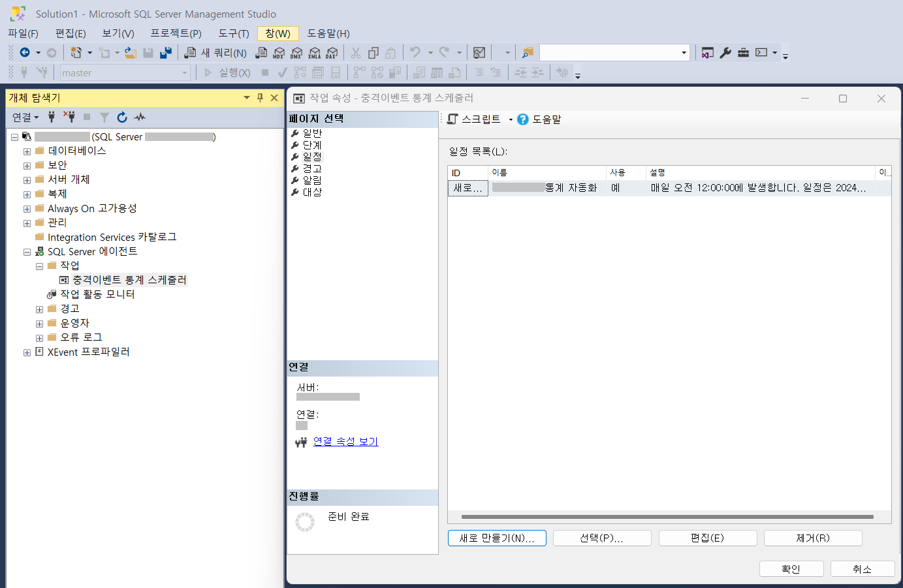Expand the 서버 개체 node
This screenshot has width=903, height=588.
27,180
